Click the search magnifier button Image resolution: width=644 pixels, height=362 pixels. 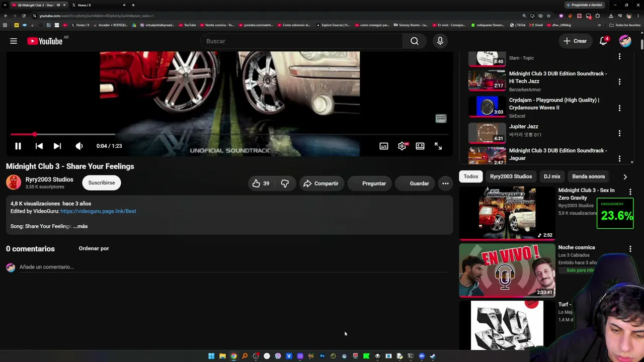[x=415, y=41]
